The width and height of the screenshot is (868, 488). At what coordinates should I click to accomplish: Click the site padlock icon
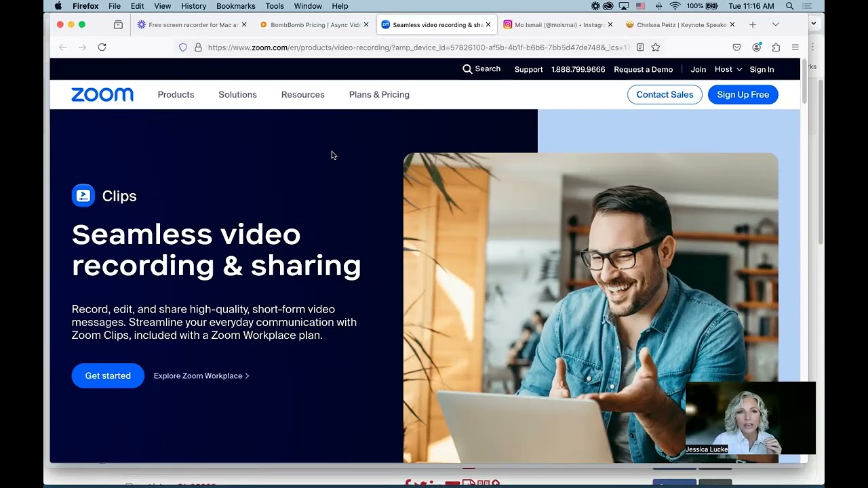coord(198,47)
